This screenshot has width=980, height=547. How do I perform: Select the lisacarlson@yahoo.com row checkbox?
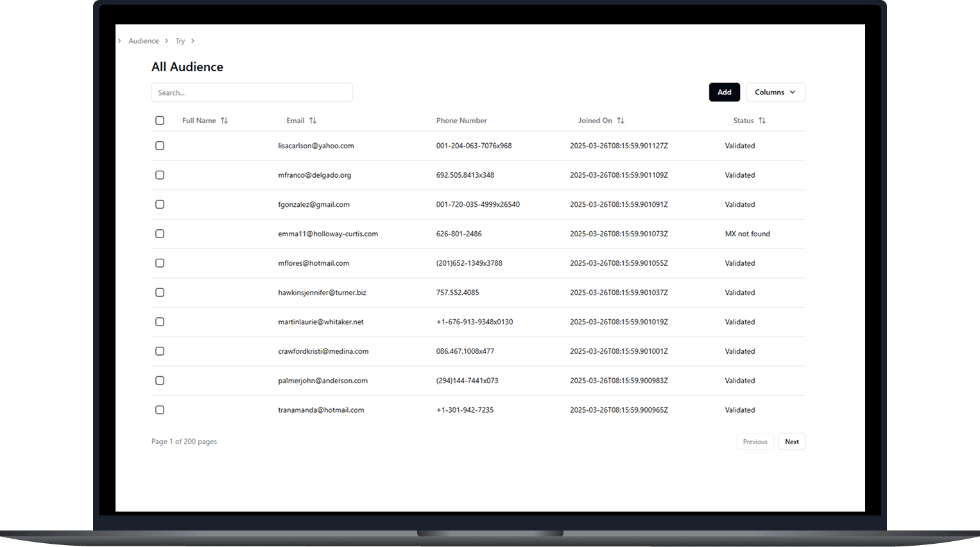(x=160, y=146)
